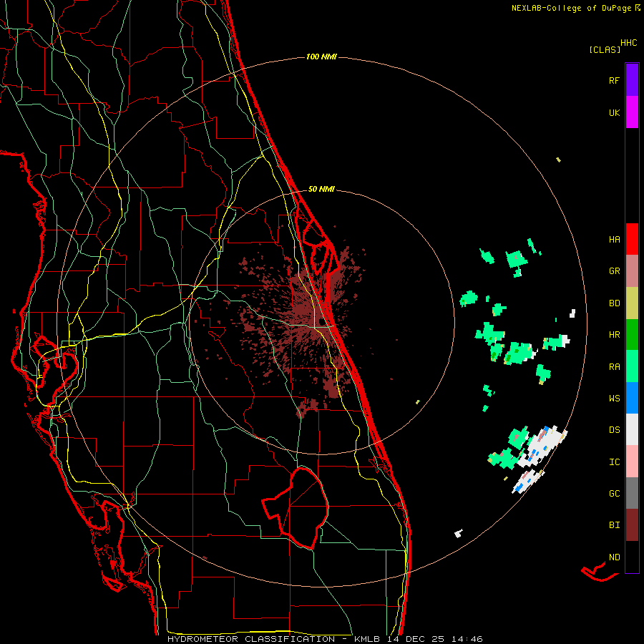Click the UK legend label

click(615, 112)
